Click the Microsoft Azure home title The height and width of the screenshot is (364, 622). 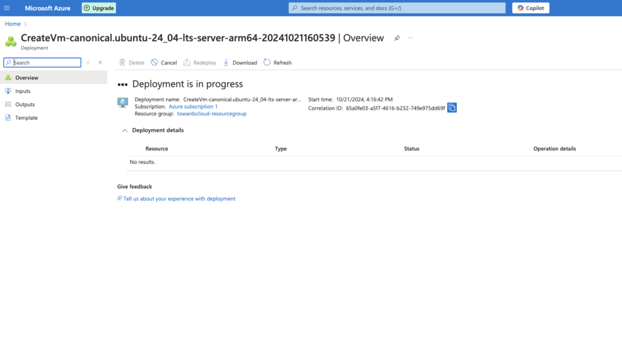pyautogui.click(x=47, y=8)
